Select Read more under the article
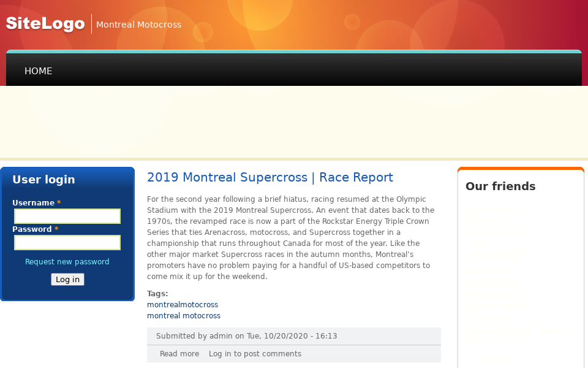Screen dimensions: 588x368 point(179,353)
